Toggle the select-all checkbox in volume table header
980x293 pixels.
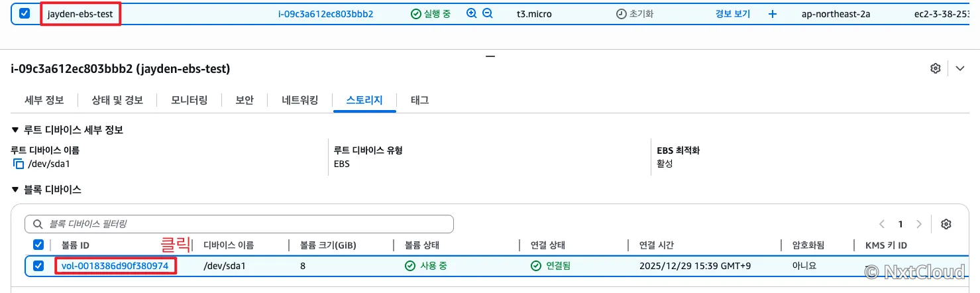point(38,245)
